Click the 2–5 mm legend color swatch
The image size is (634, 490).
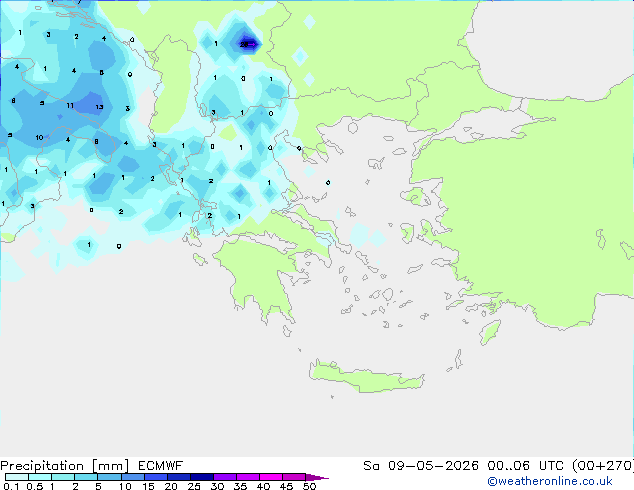[86, 477]
